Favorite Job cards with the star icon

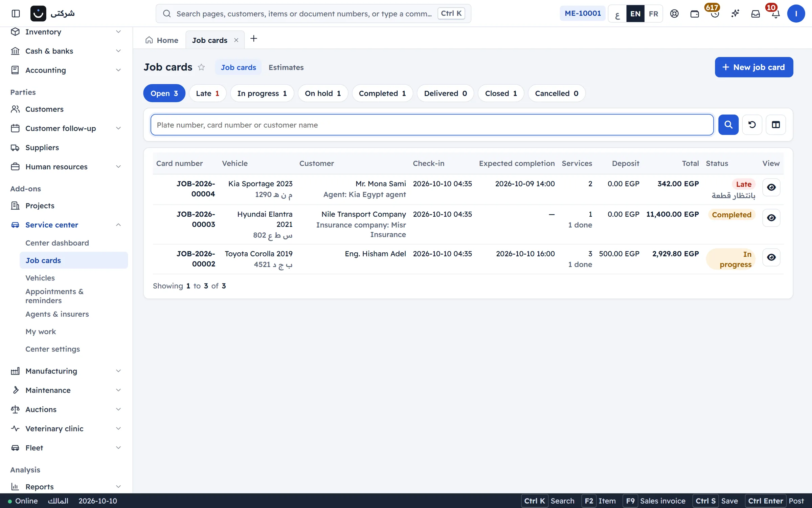(x=201, y=67)
